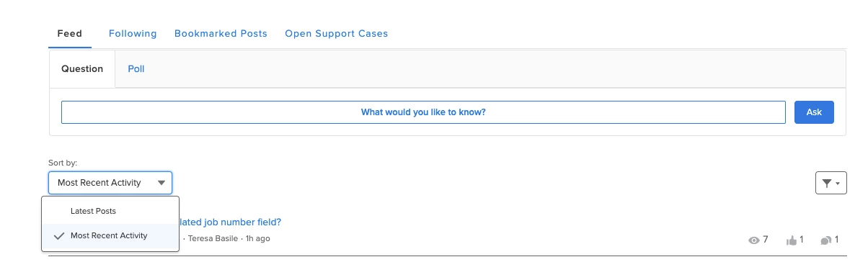Open comments via the speech bubble icon
This screenshot has height=262, width=868.
click(826, 240)
